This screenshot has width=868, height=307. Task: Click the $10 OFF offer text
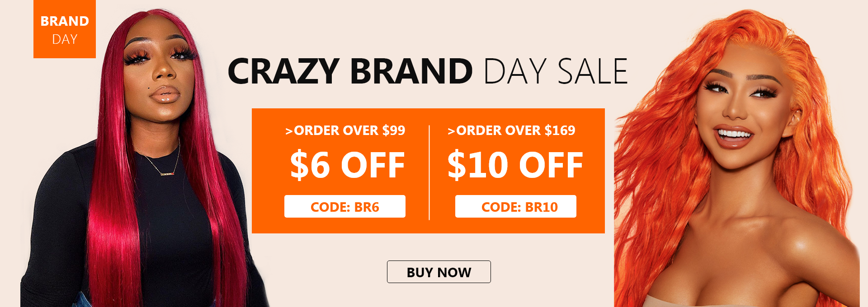pyautogui.click(x=515, y=165)
